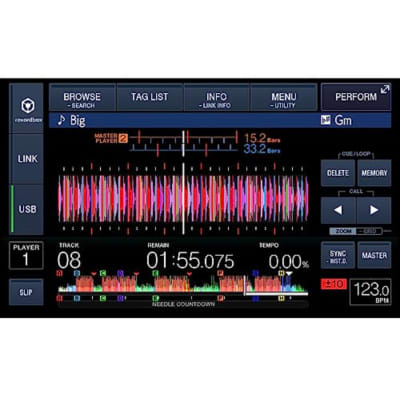Tap the white triangle marker near cue H

289,274
